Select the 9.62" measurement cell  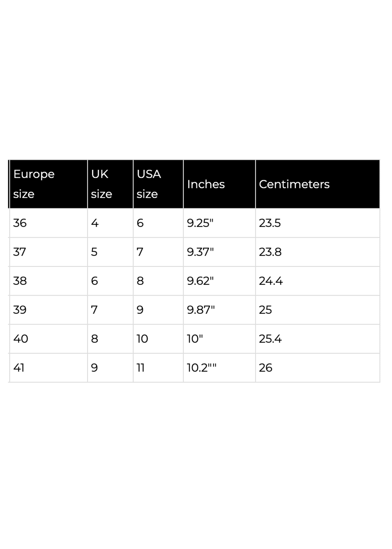[x=200, y=281]
